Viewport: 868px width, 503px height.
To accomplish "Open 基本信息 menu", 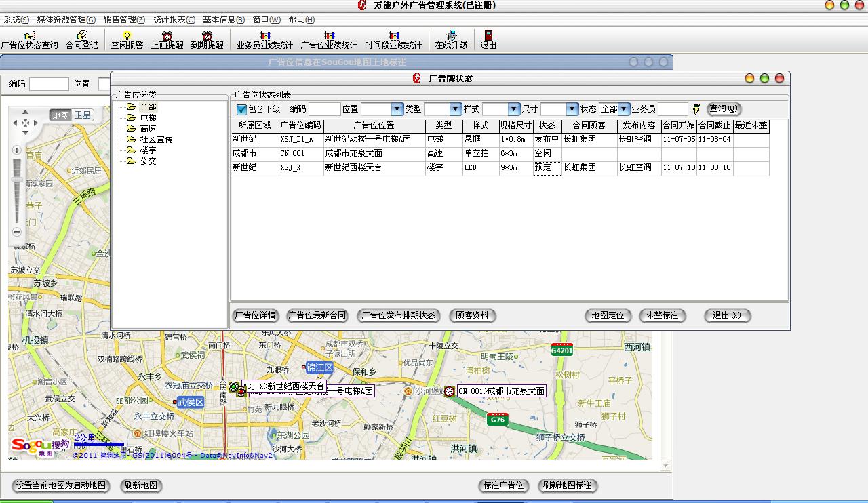I will [224, 20].
